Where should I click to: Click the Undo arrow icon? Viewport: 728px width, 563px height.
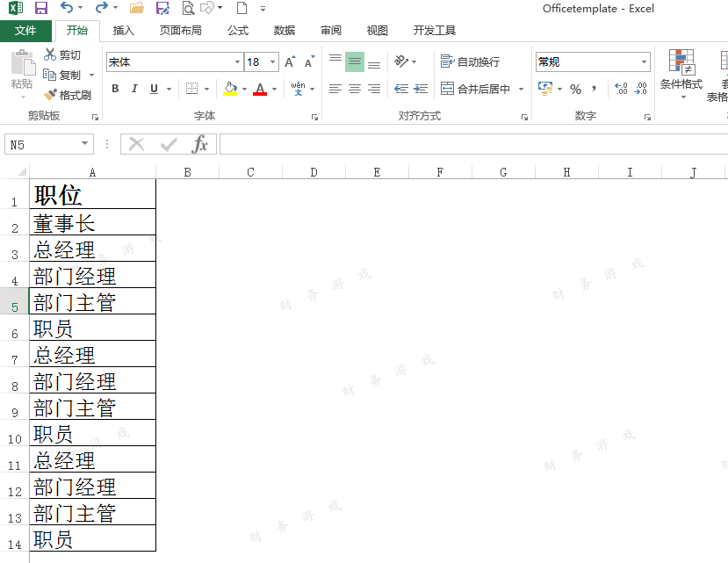click(67, 7)
